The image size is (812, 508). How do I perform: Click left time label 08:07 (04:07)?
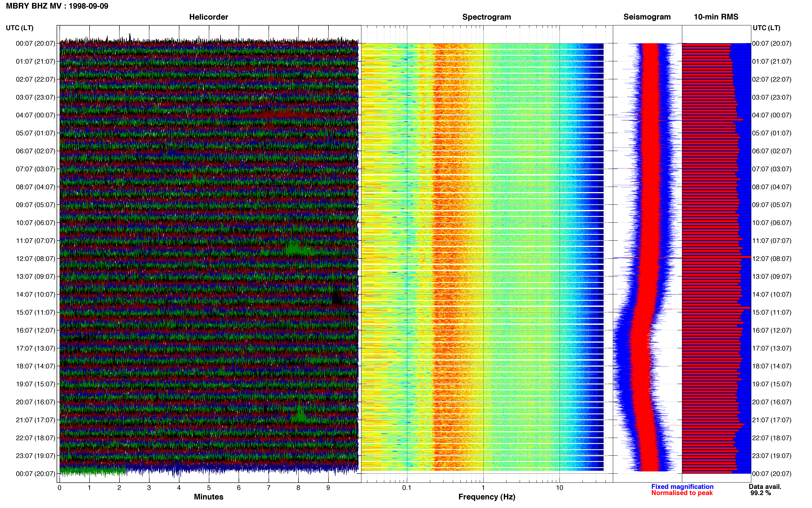click(x=36, y=187)
